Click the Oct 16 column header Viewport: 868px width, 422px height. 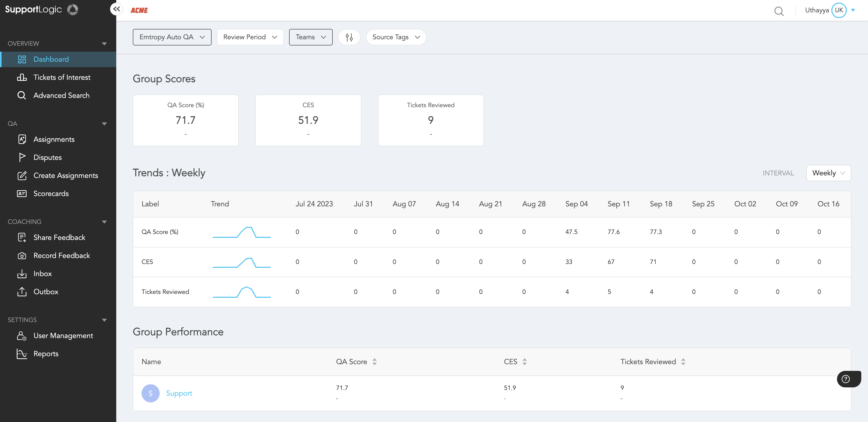828,204
